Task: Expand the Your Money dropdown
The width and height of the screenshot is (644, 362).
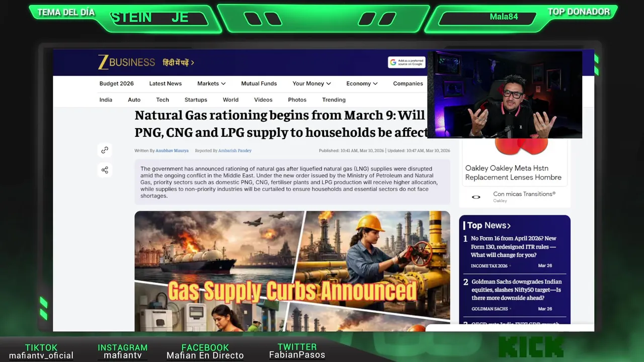Action: coord(311,83)
